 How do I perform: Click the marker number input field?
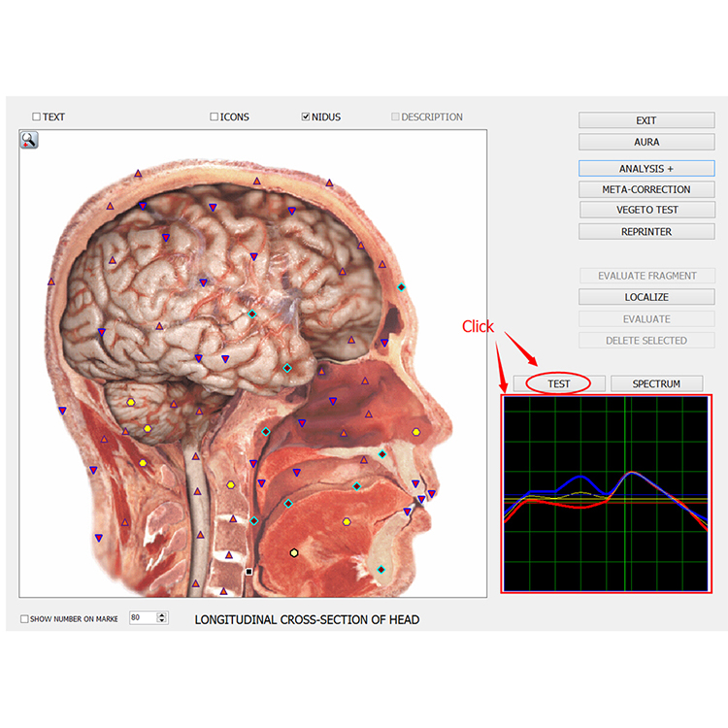[144, 617]
